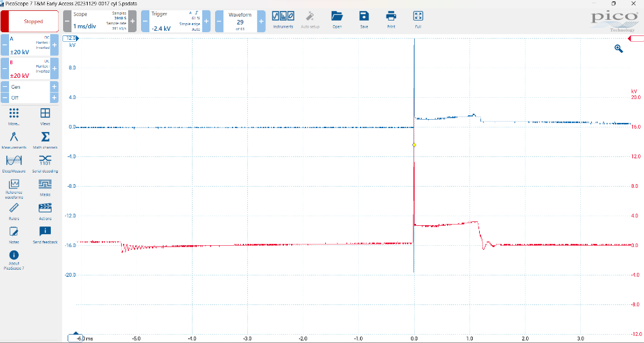Toggle capture with the Stopped button
644x343 pixels.
(33, 21)
